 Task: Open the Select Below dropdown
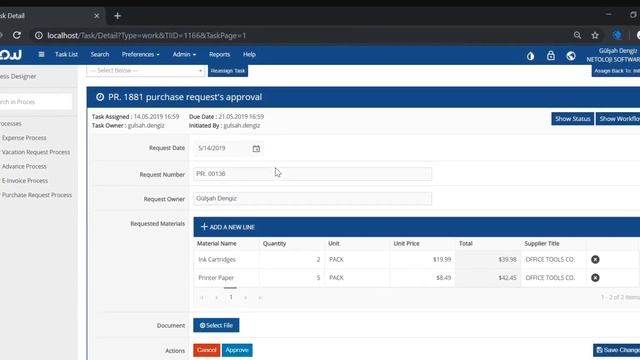pyautogui.click(x=145, y=71)
